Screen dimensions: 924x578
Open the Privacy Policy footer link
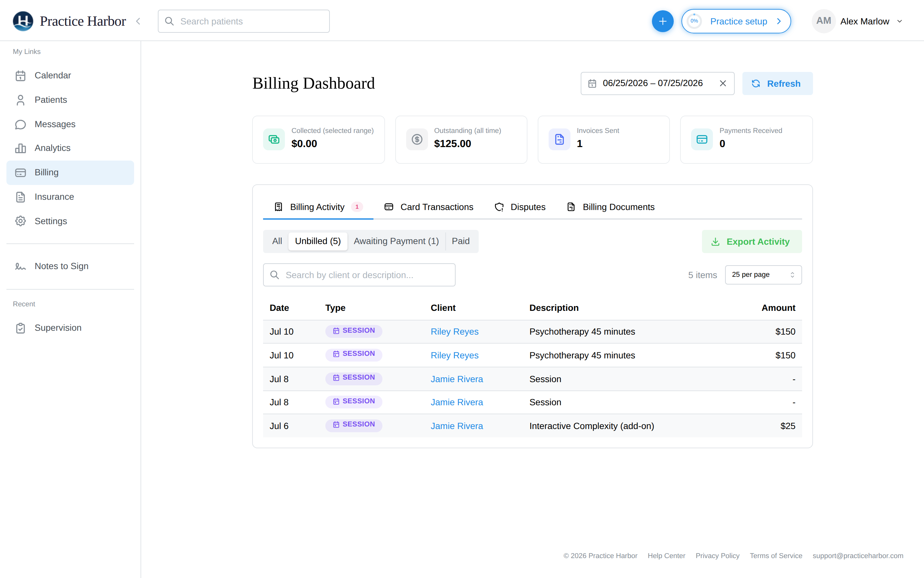tap(717, 556)
